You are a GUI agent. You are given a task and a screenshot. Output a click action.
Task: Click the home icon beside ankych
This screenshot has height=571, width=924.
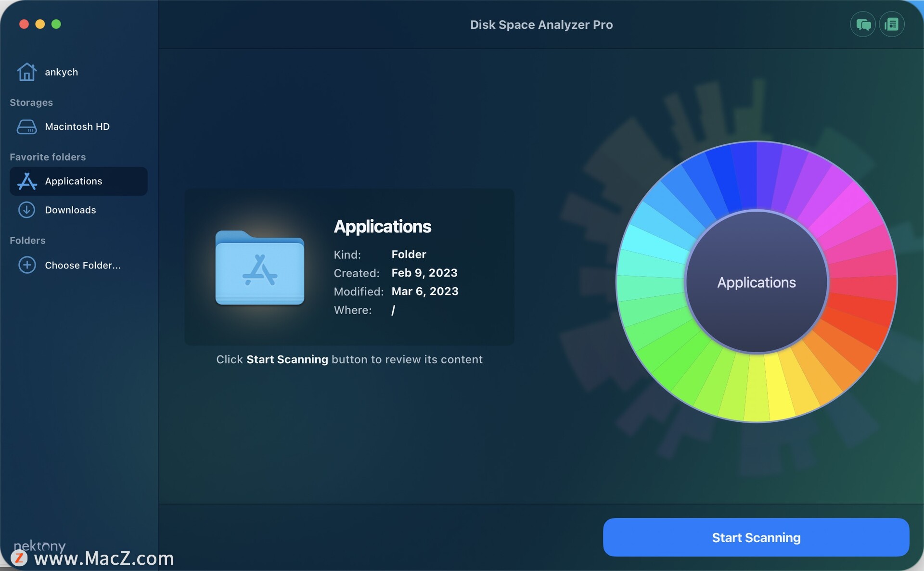coord(27,71)
